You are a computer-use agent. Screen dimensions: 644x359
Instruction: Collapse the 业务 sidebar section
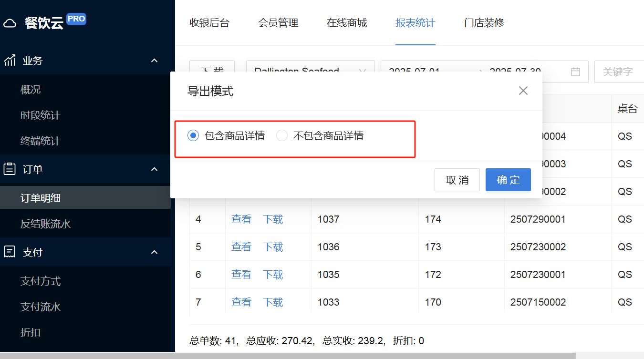click(x=154, y=61)
